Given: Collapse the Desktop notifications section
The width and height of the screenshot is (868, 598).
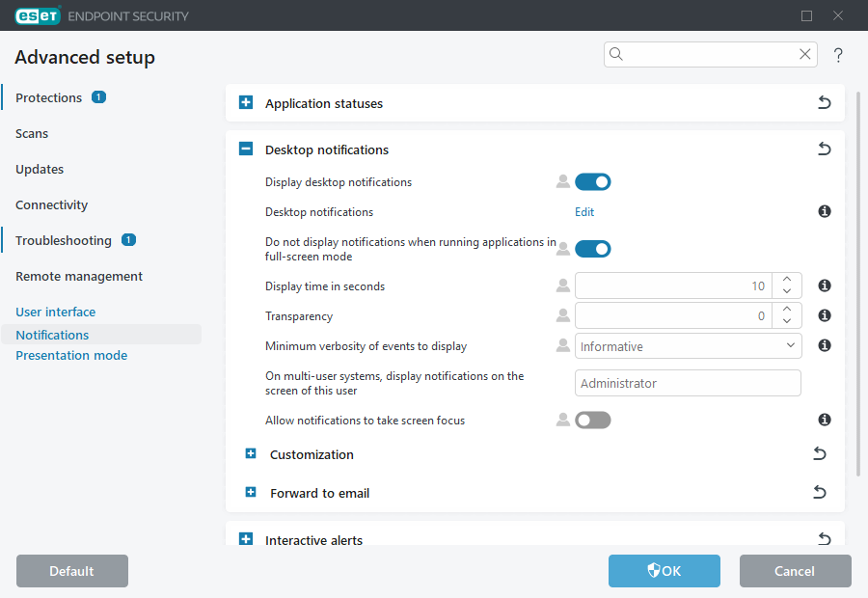Looking at the screenshot, I should [x=245, y=149].
